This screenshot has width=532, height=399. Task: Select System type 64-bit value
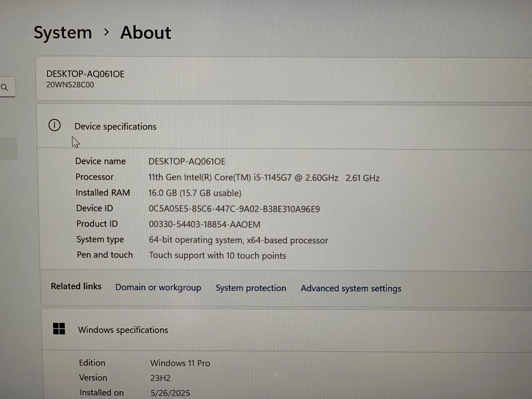point(238,240)
